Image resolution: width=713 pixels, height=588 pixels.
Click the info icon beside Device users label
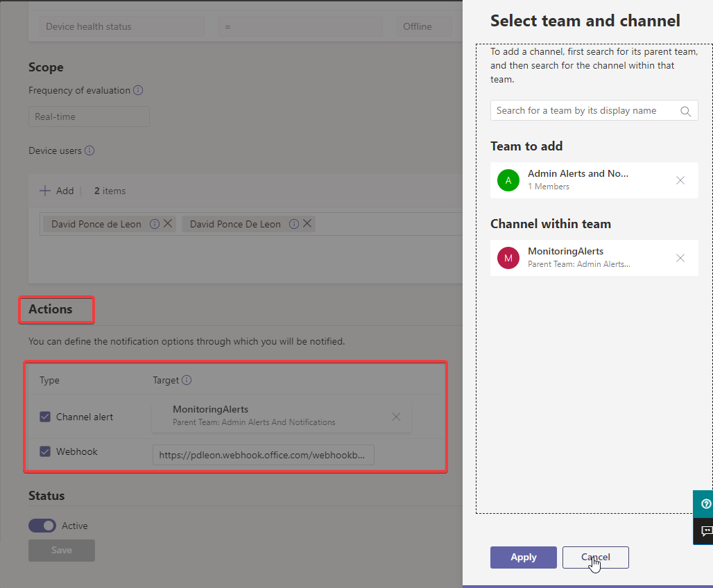tap(89, 150)
